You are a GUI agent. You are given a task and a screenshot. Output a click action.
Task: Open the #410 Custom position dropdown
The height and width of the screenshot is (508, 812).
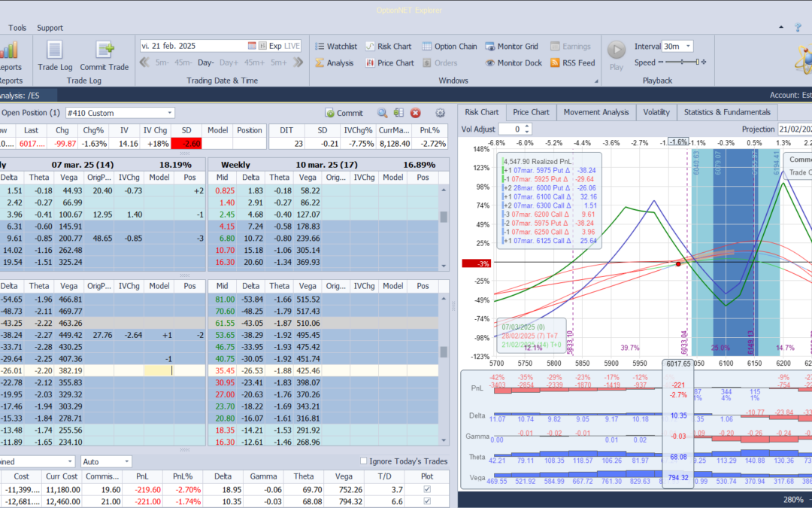coord(169,113)
